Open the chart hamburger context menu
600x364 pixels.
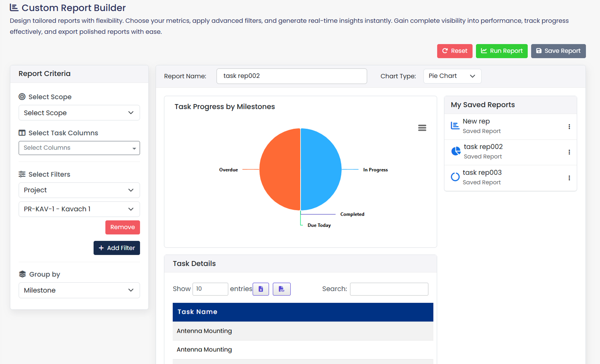[422, 128]
